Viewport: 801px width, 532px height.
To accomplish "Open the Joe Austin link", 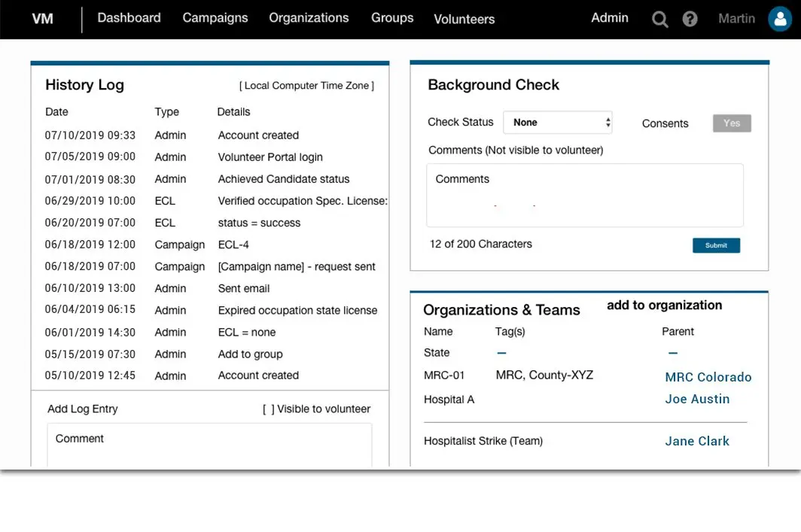I will pos(697,400).
